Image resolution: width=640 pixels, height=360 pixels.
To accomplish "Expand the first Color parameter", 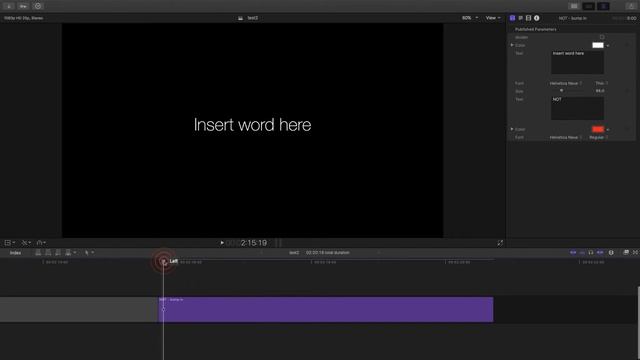I will (x=512, y=45).
